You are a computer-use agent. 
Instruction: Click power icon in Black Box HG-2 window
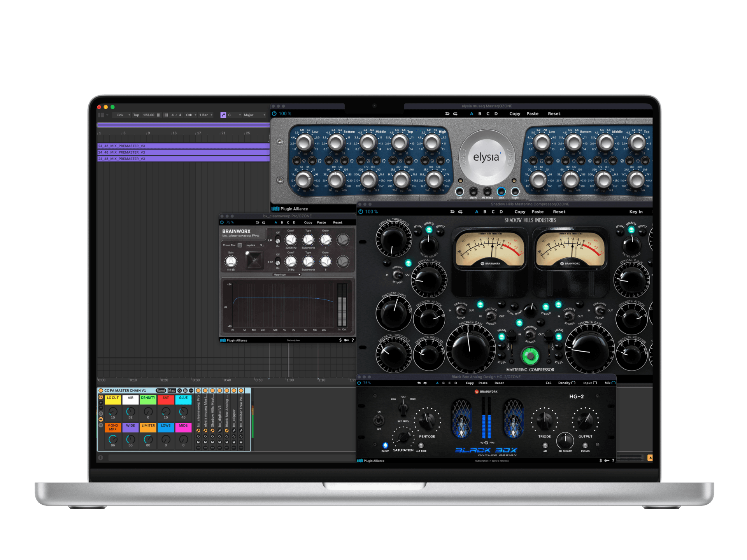(x=359, y=383)
